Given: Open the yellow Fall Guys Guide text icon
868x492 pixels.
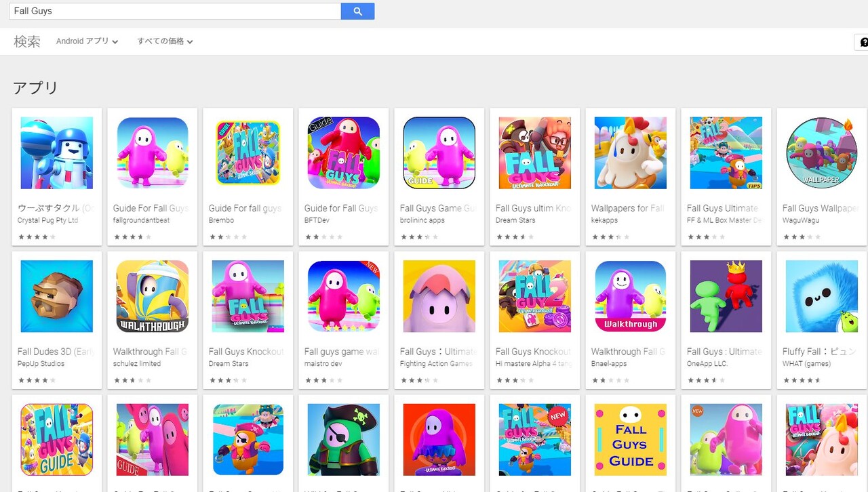Looking at the screenshot, I should point(630,440).
